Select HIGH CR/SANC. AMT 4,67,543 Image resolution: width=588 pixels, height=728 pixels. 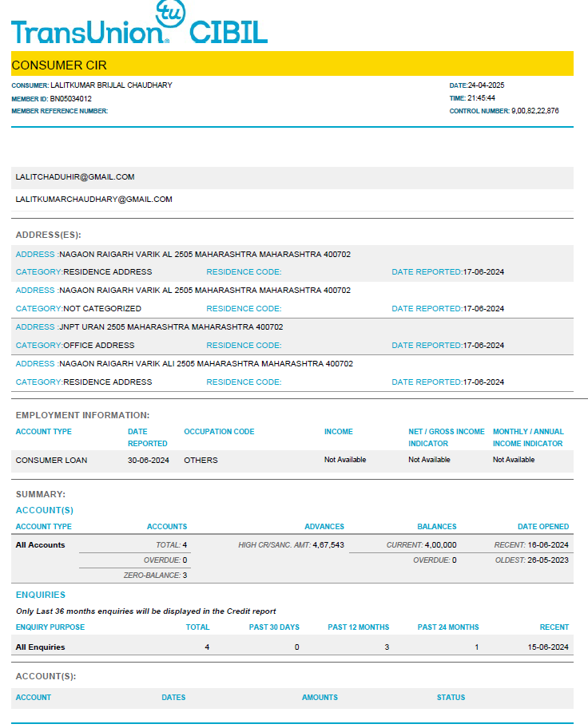(291, 544)
